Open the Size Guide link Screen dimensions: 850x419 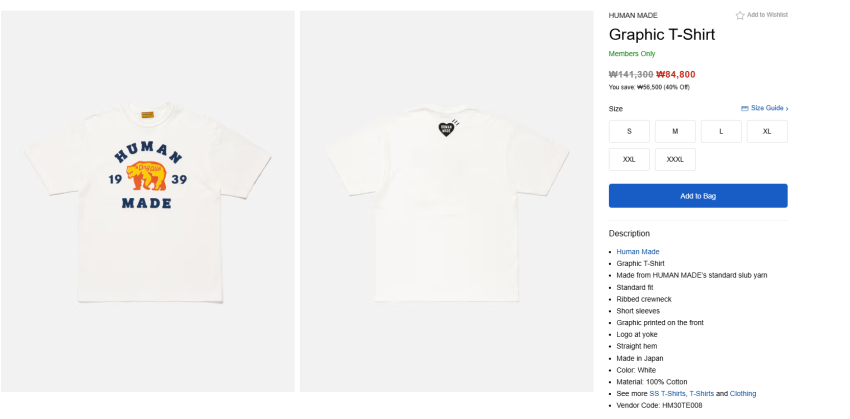(767, 108)
